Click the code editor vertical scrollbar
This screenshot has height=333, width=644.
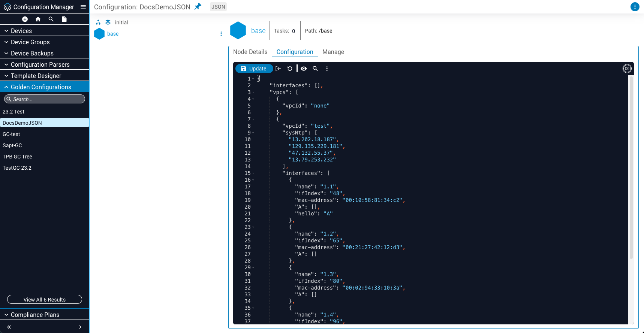click(631, 169)
